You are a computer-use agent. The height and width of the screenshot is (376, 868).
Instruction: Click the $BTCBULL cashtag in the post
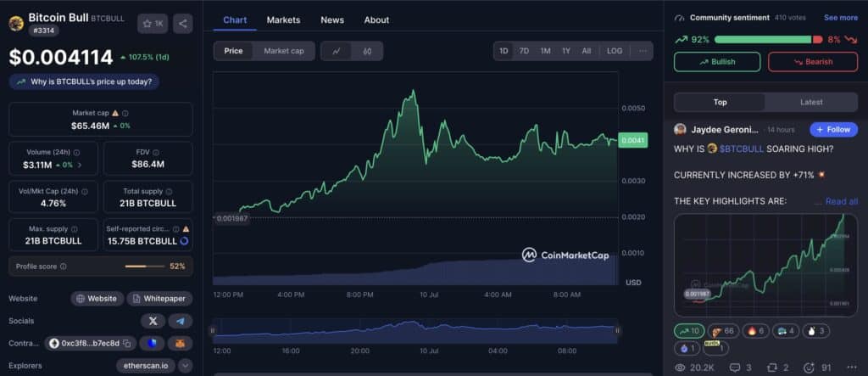click(x=742, y=149)
